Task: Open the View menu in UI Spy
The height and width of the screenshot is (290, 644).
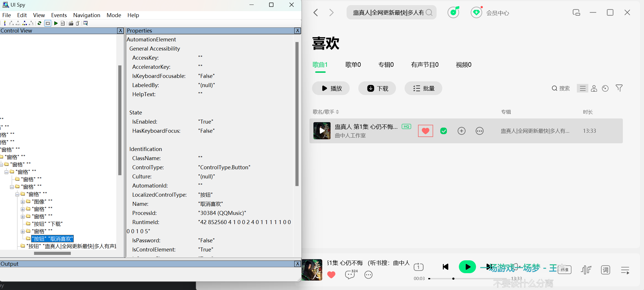Action: pos(39,15)
